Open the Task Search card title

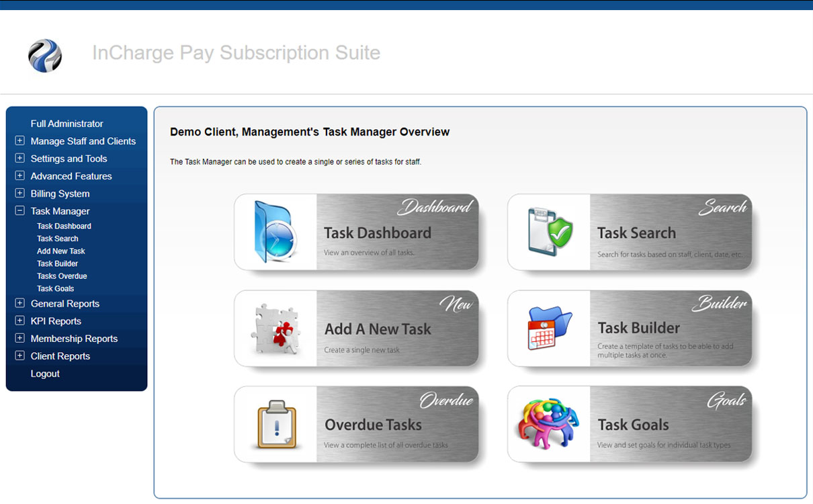[x=636, y=233]
